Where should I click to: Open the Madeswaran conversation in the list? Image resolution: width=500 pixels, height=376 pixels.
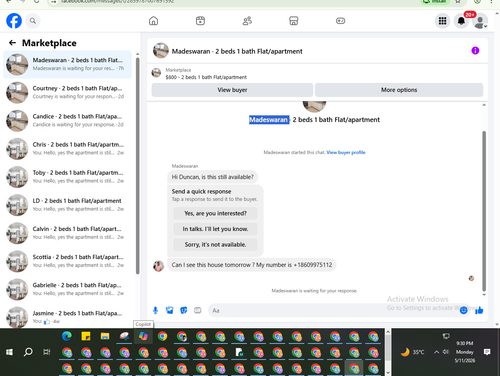(x=67, y=64)
